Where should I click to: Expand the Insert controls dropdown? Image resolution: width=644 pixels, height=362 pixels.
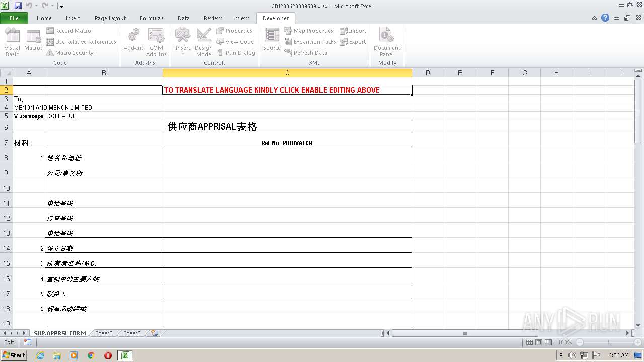point(183,42)
